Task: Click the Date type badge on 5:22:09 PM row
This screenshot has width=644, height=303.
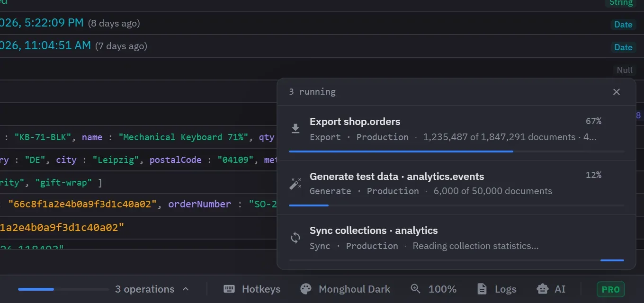Action: pyautogui.click(x=623, y=25)
